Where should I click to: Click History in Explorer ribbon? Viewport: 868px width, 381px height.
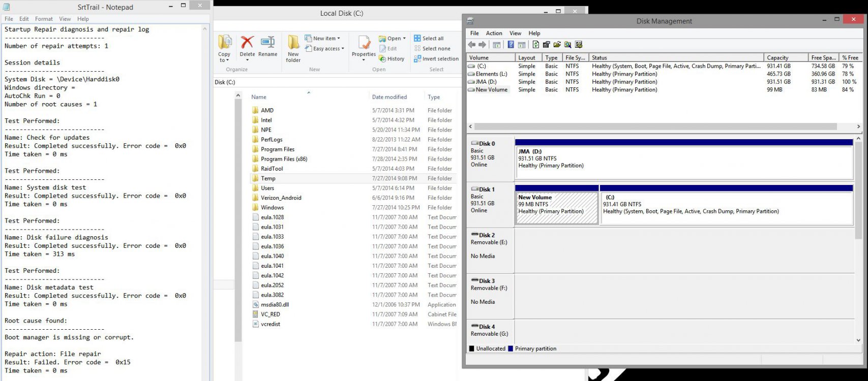392,59
